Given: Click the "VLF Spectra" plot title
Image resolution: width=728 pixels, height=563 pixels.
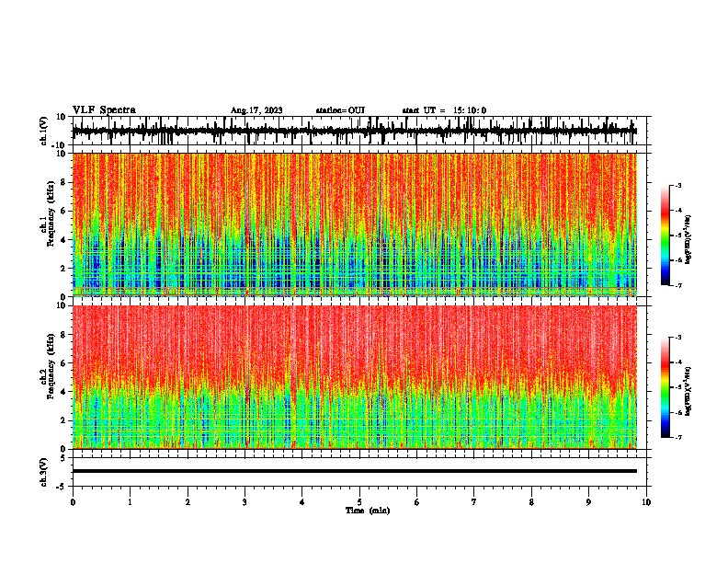Looking at the screenshot, I should [104, 110].
